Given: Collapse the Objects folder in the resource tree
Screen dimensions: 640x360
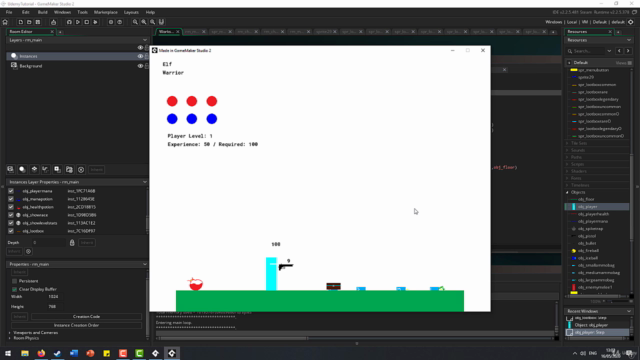Looking at the screenshot, I should tap(567, 192).
